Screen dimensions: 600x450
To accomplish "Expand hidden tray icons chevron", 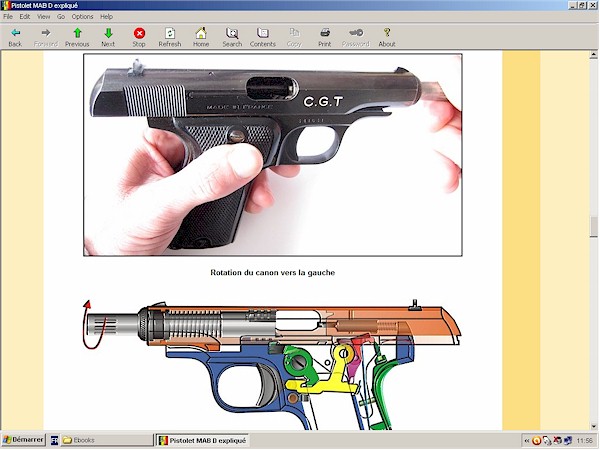I will [527, 441].
